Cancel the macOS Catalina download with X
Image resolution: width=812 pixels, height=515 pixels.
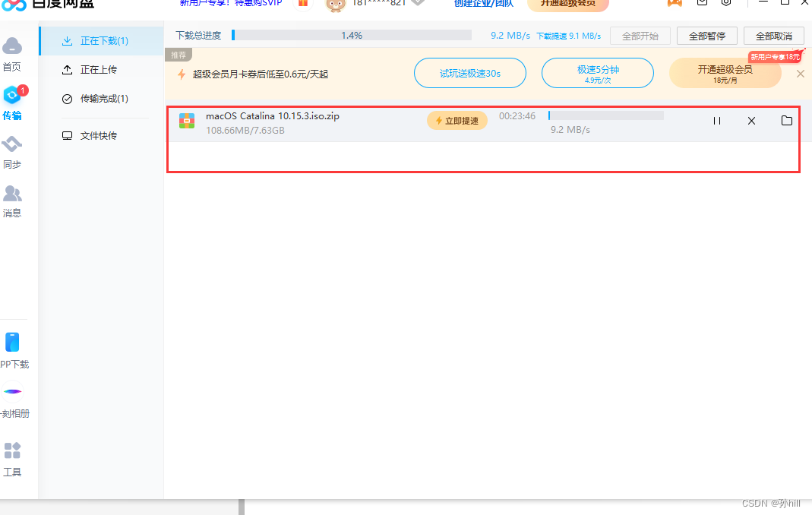point(751,121)
